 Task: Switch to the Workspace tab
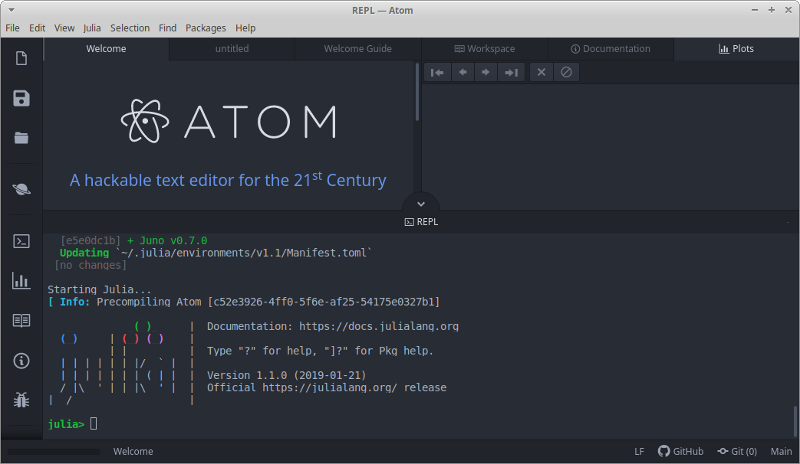click(x=484, y=49)
